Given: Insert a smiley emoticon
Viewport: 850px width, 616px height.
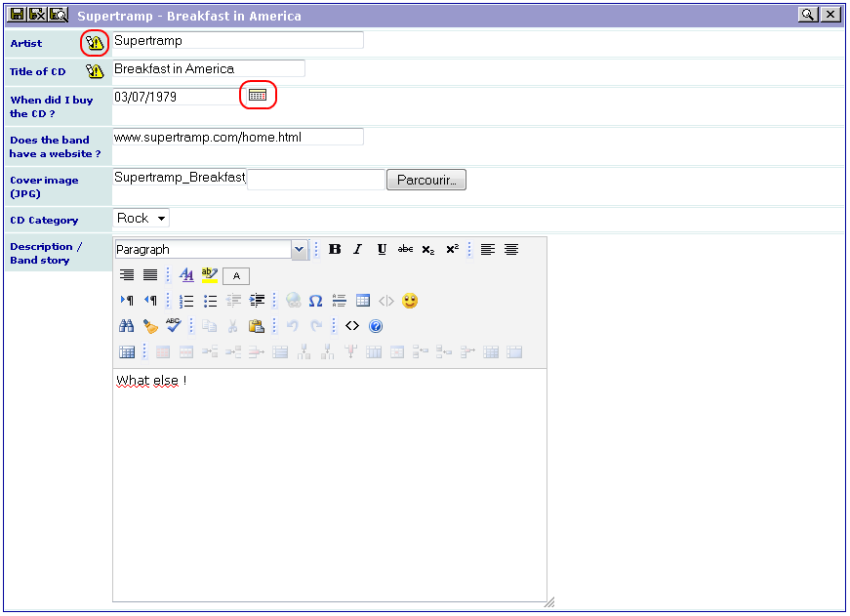Looking at the screenshot, I should tap(410, 301).
